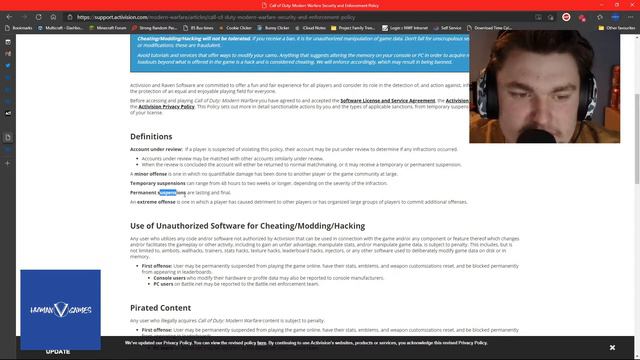The image size is (640, 360).
Task: Select the active document tab in sidebar
Action: point(8,138)
